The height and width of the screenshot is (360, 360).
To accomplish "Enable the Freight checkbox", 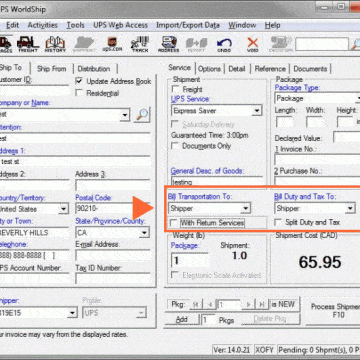I will pos(175,89).
